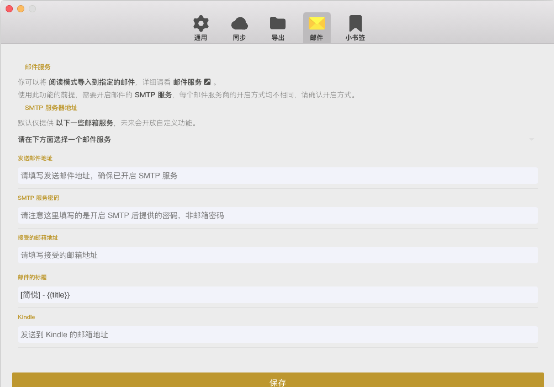
Task: Open the 导出 export folder tab
Action: click(x=278, y=28)
